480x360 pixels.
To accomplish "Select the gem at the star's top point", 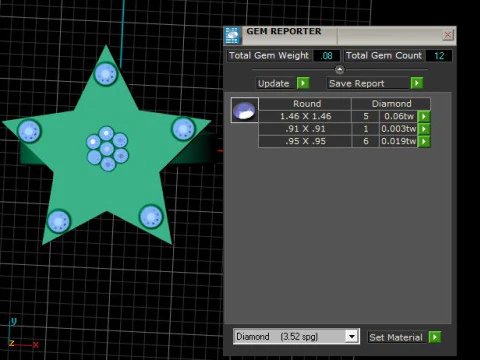I will click(x=106, y=74).
